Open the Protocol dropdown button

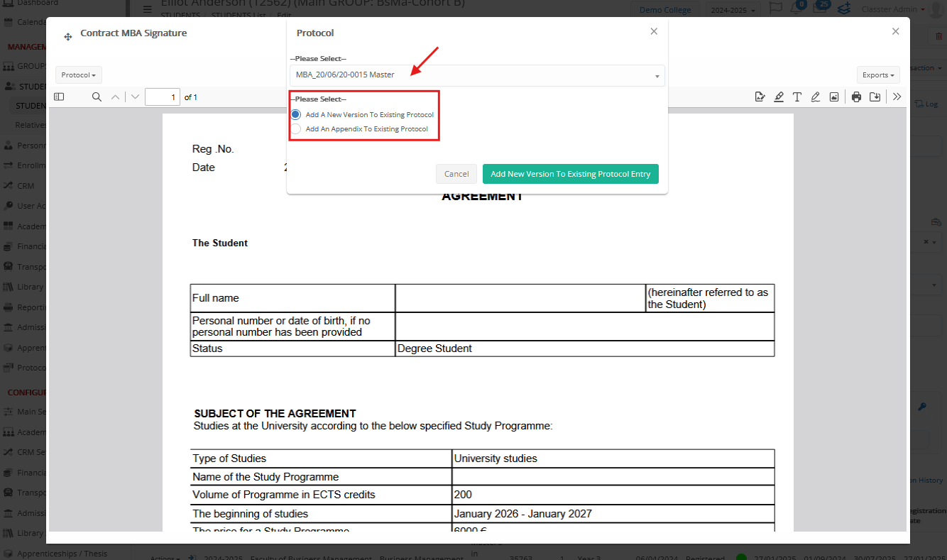click(x=78, y=75)
